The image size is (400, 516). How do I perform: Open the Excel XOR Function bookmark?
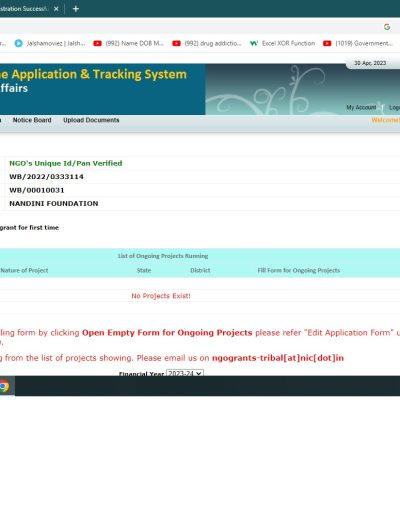[283, 43]
